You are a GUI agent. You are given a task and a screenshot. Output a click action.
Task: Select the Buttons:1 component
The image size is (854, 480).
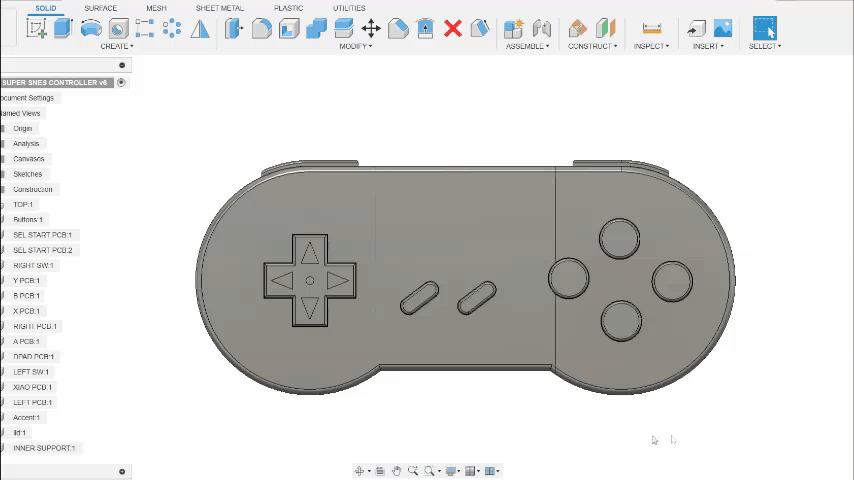tap(28, 220)
